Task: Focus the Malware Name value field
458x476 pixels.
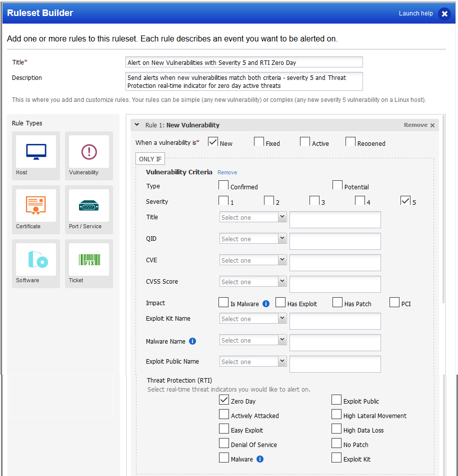Action: click(335, 343)
